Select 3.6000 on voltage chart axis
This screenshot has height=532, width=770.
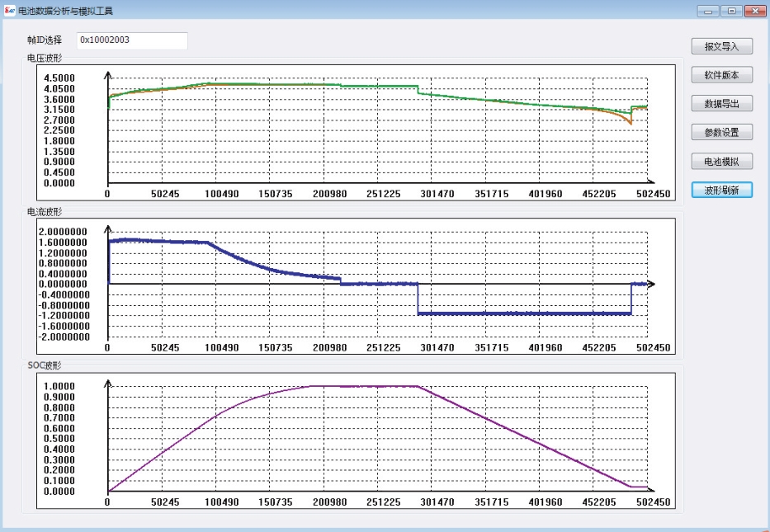59,99
